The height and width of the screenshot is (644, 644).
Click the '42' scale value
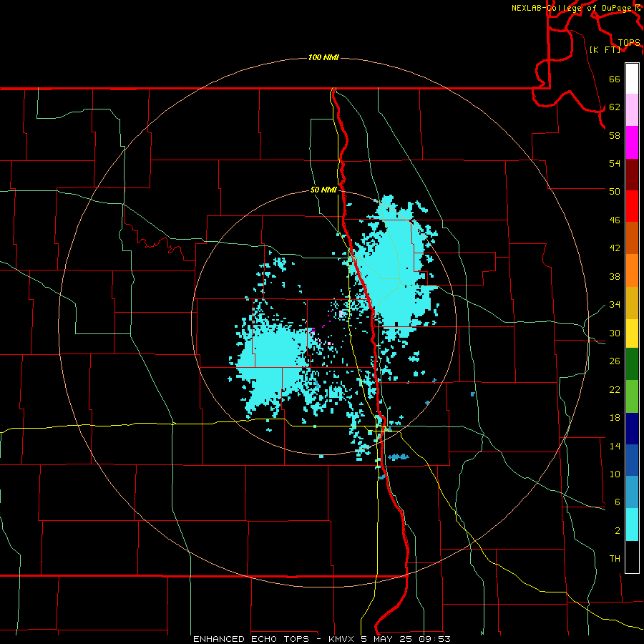click(x=615, y=248)
